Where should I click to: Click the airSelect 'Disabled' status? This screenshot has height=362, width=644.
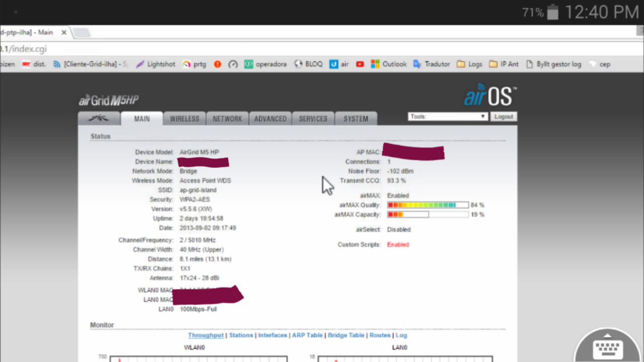pyautogui.click(x=399, y=230)
